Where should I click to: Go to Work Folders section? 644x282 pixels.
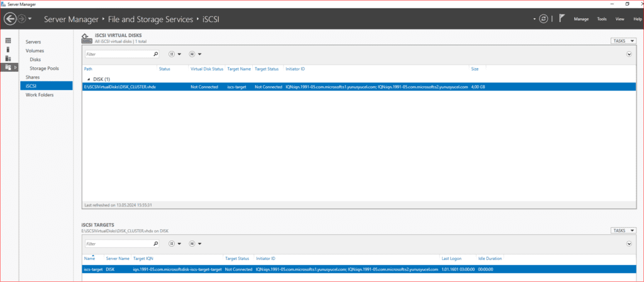(x=40, y=95)
